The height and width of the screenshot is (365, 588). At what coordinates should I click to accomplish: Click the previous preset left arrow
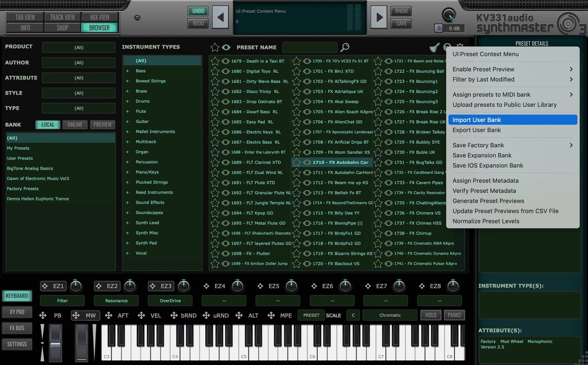(220, 18)
